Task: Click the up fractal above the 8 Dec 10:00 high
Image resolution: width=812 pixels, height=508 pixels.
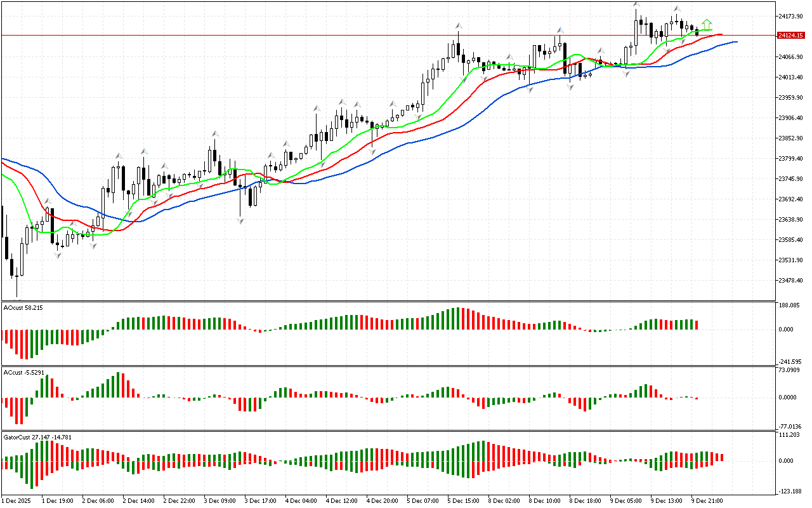Action: tap(560, 30)
